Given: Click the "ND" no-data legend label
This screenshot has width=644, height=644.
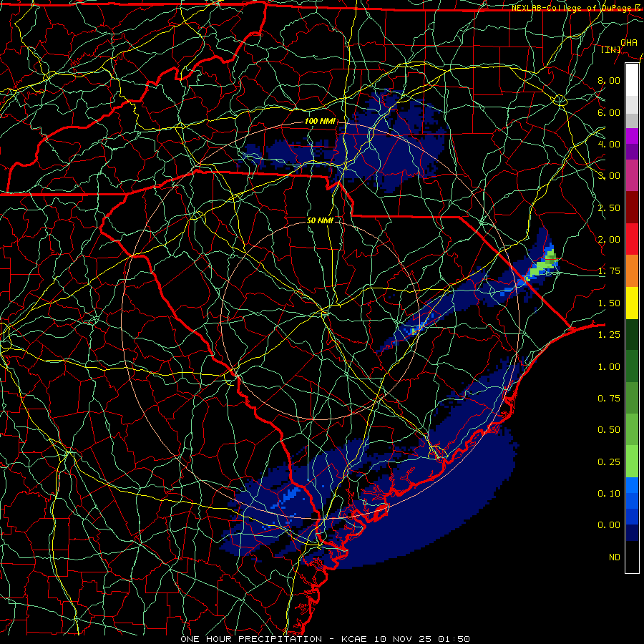Looking at the screenshot, I should [x=615, y=557].
